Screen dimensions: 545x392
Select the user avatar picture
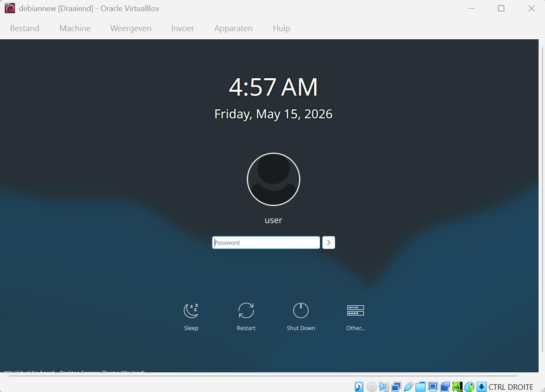point(274,179)
